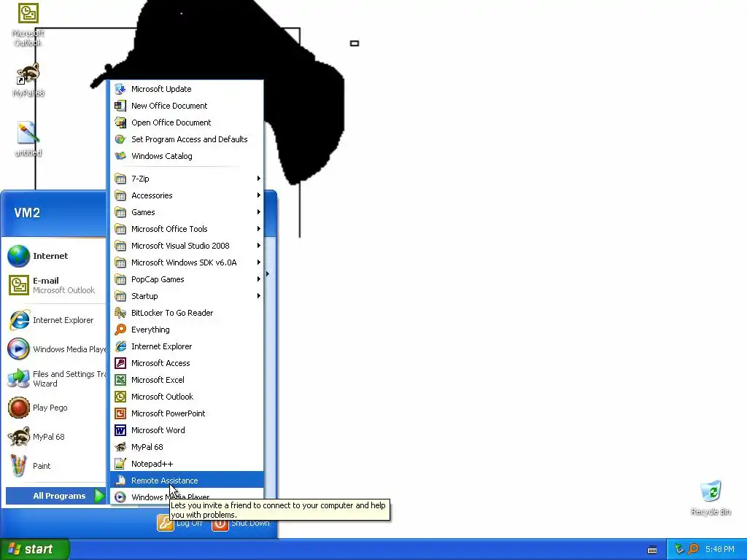Open the untitled paint file on desktop
The width and height of the screenshot is (747, 560).
(28, 139)
